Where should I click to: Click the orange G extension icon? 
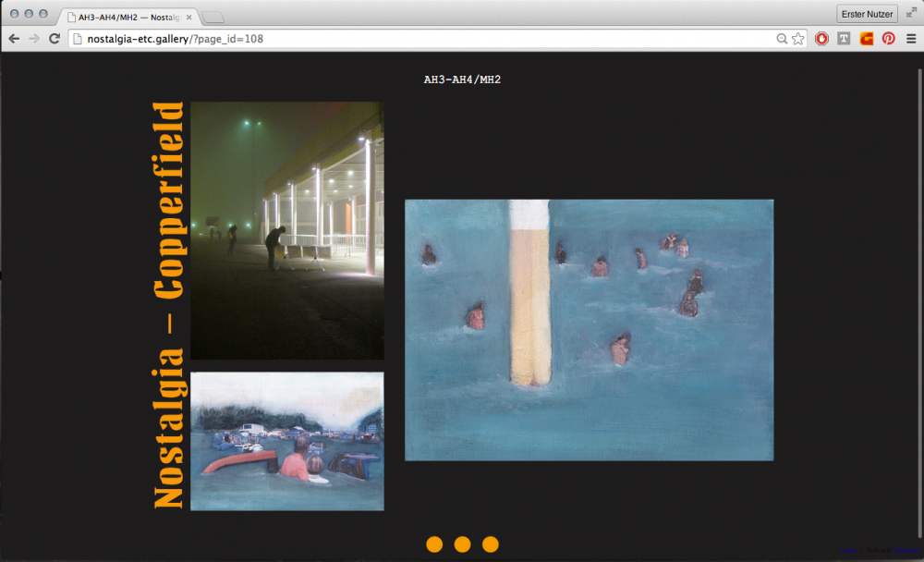pyautogui.click(x=866, y=39)
